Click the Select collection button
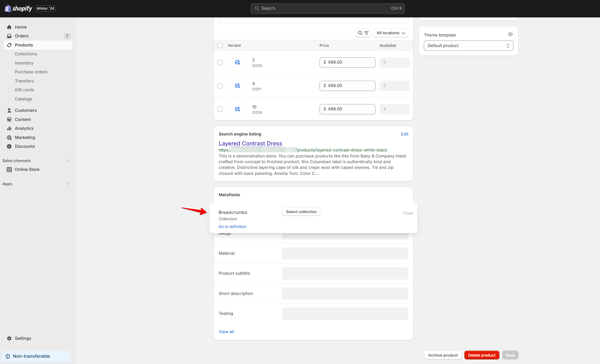 click(x=301, y=212)
